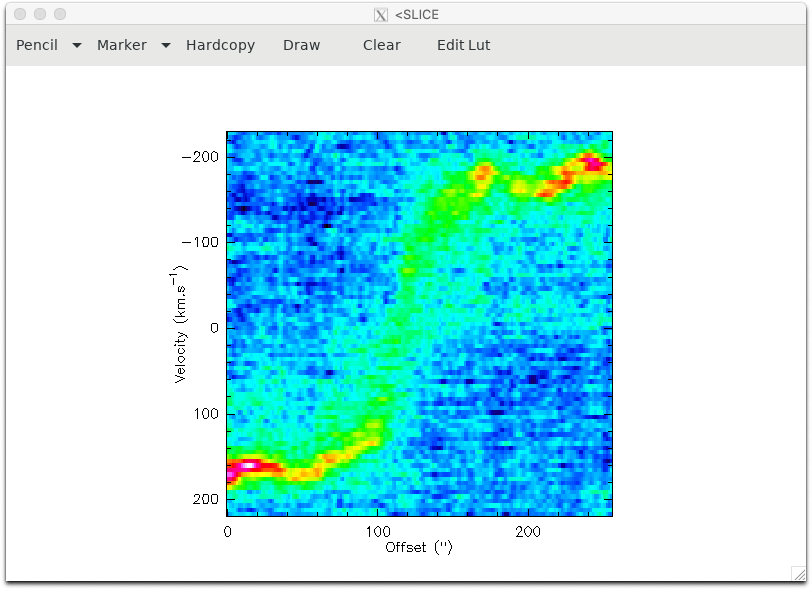The image size is (812, 590).
Task: Click the Hardcopy button
Action: click(220, 45)
